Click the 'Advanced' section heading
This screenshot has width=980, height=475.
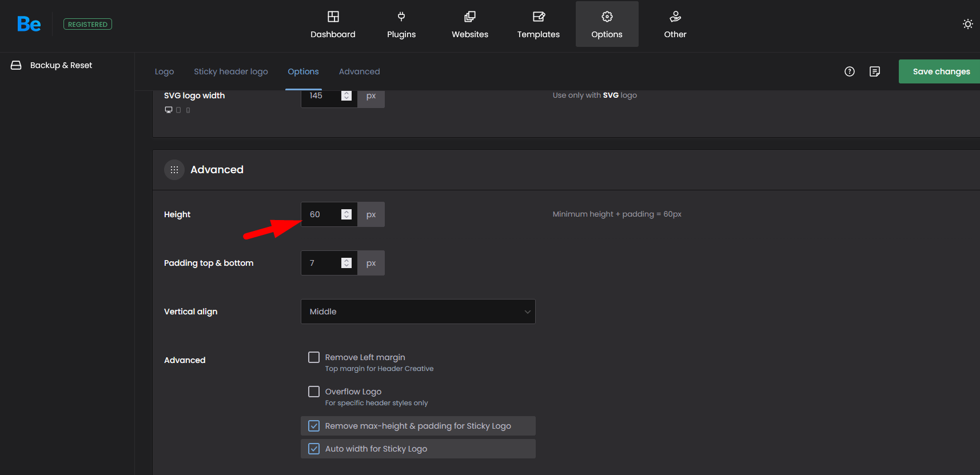(217, 170)
